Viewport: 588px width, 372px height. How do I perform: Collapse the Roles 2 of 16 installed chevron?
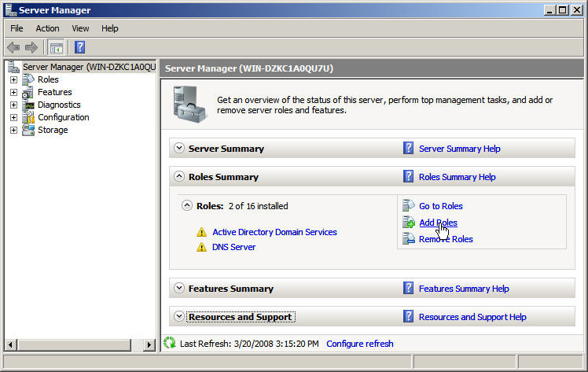coord(187,205)
